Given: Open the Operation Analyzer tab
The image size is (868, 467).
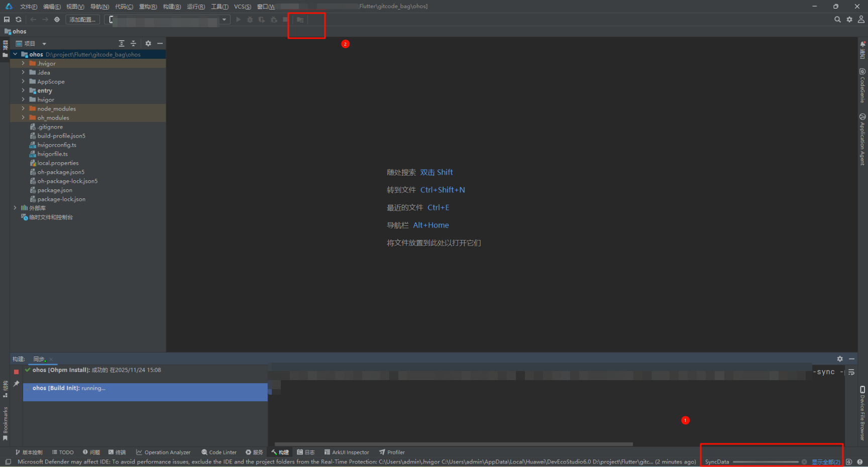Looking at the screenshot, I should (x=163, y=452).
